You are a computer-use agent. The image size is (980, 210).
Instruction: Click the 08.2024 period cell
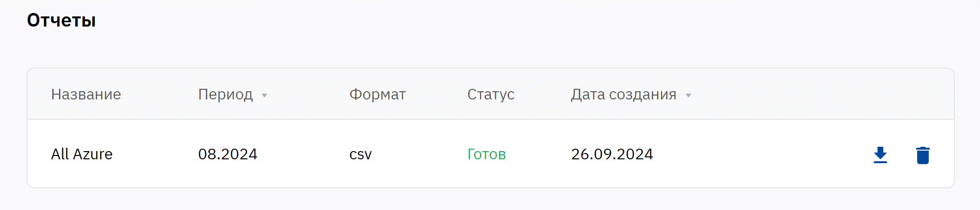(x=228, y=154)
